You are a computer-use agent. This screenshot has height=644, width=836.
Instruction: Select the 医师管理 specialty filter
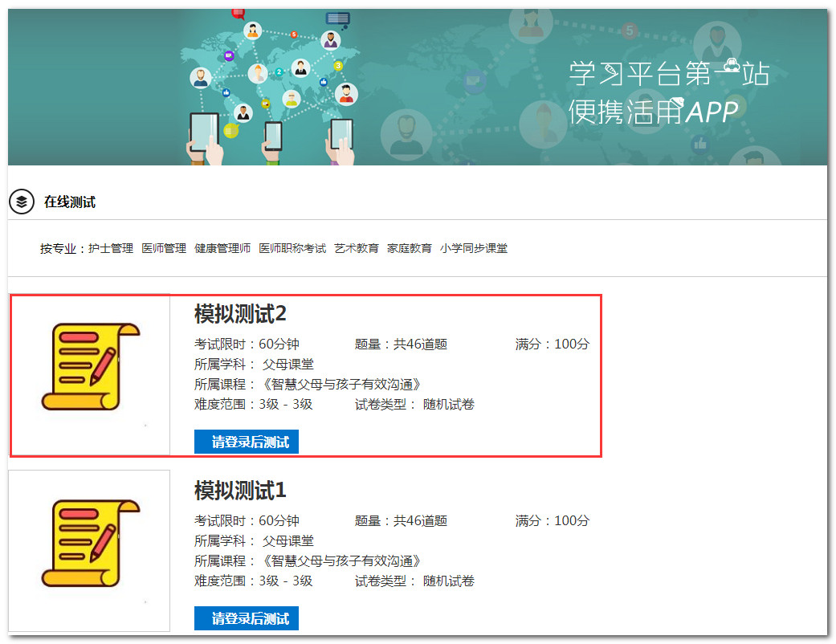(x=164, y=249)
